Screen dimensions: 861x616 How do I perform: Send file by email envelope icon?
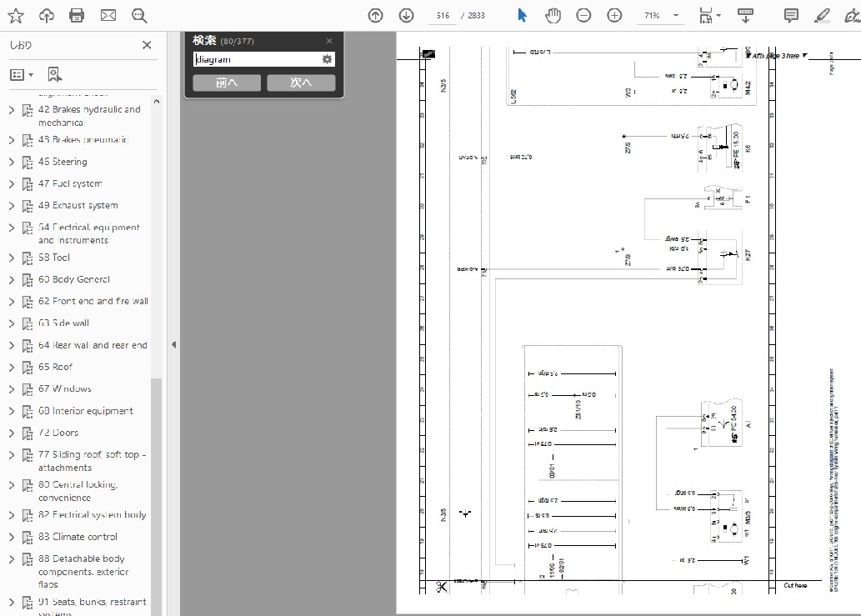[x=108, y=15]
